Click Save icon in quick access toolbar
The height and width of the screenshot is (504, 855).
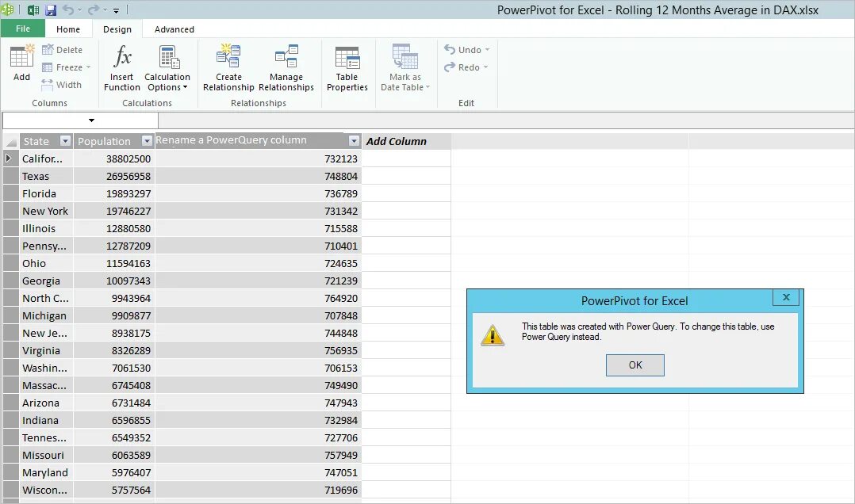click(x=51, y=10)
